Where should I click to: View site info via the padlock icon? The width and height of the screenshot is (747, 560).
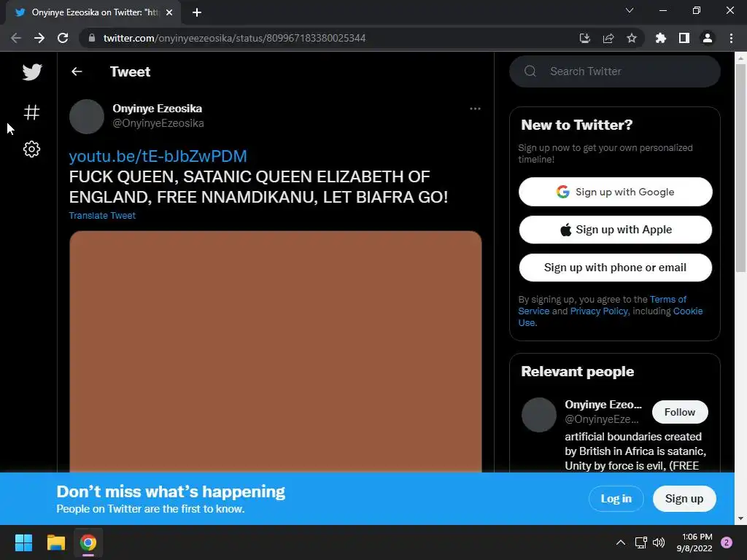tap(92, 38)
